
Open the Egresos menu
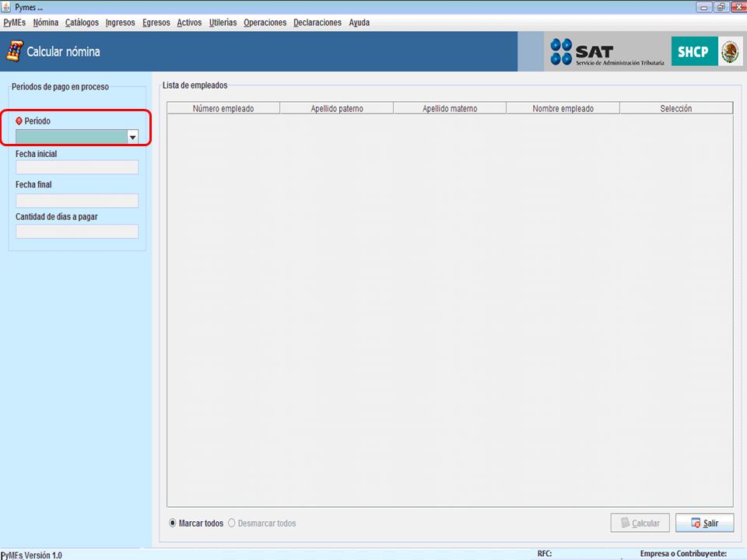[156, 23]
